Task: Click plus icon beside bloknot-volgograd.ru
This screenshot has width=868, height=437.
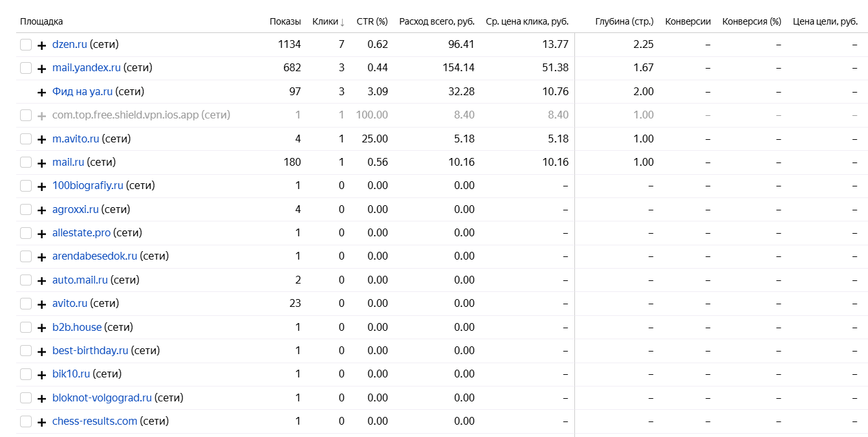Action: pos(42,399)
